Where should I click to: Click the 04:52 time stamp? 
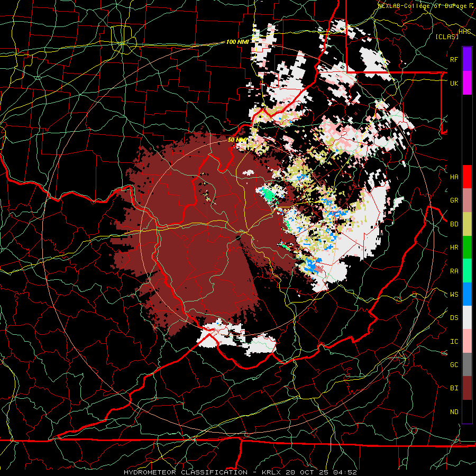click(345, 472)
